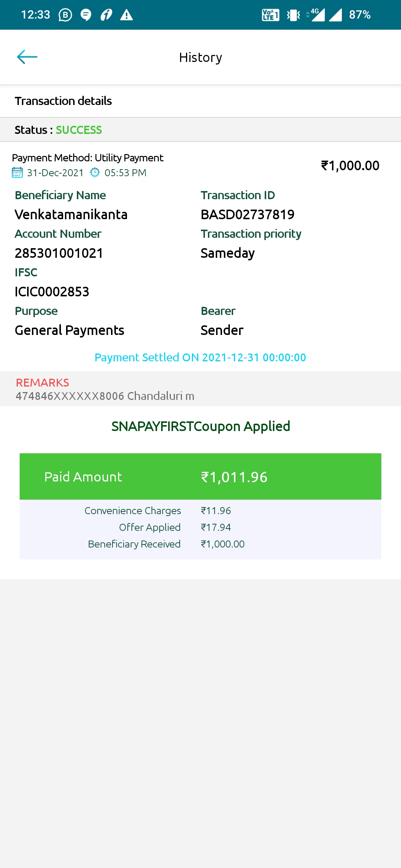Tap the IFSC code ICIC0002853
This screenshot has width=401, height=868.
52,292
